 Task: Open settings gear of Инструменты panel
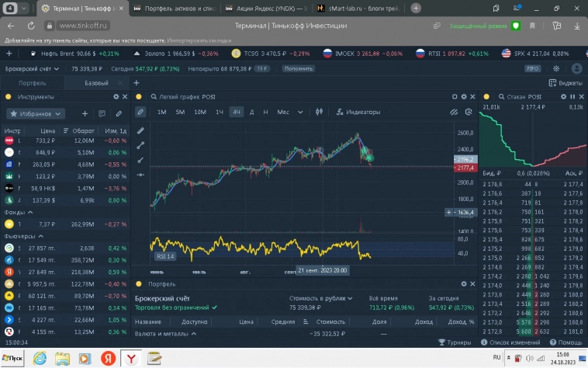click(x=116, y=97)
